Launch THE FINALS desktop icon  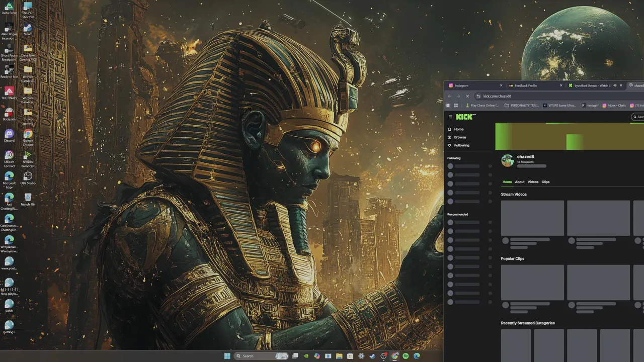pyautogui.click(x=9, y=93)
